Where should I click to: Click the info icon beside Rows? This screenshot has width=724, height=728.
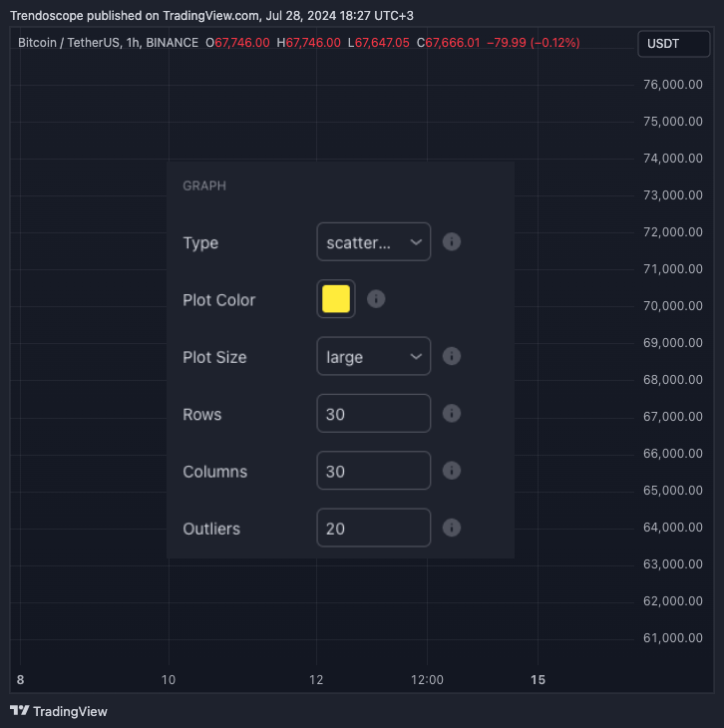(452, 414)
